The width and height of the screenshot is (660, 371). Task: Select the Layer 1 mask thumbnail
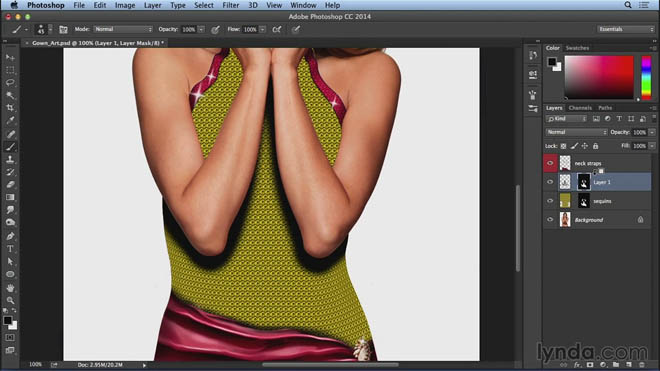tap(583, 182)
